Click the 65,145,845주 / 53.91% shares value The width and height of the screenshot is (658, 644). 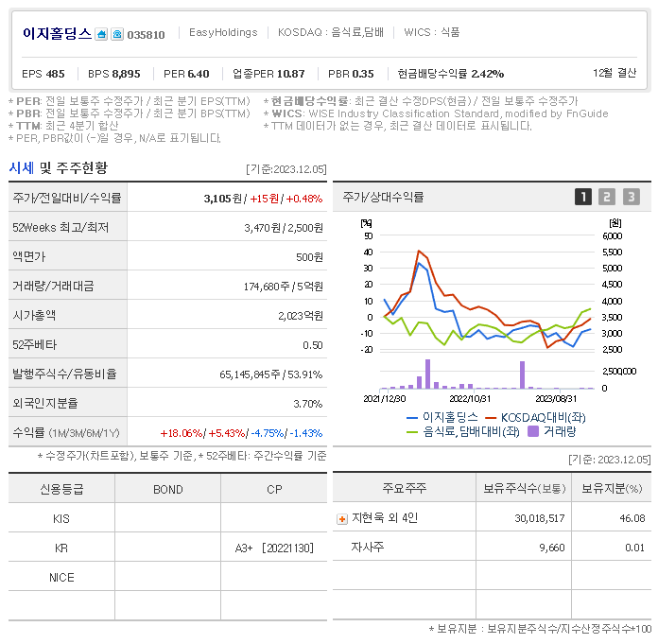pos(271,374)
